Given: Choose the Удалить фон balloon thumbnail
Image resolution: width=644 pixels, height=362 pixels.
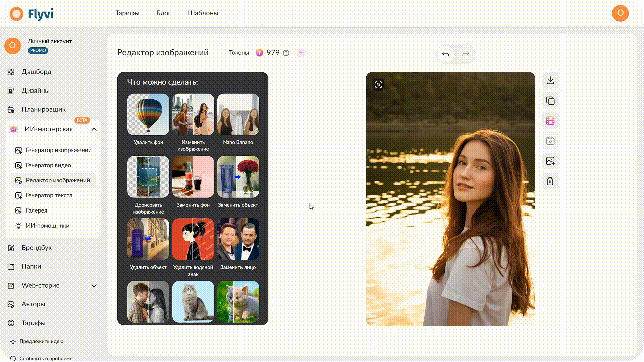Looking at the screenshot, I should 148,114.
